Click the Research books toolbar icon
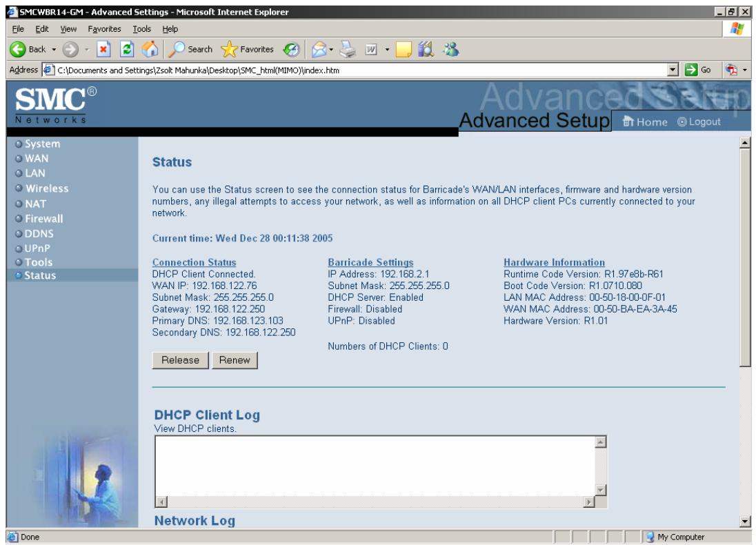This screenshot has height=545, width=756. point(426,49)
